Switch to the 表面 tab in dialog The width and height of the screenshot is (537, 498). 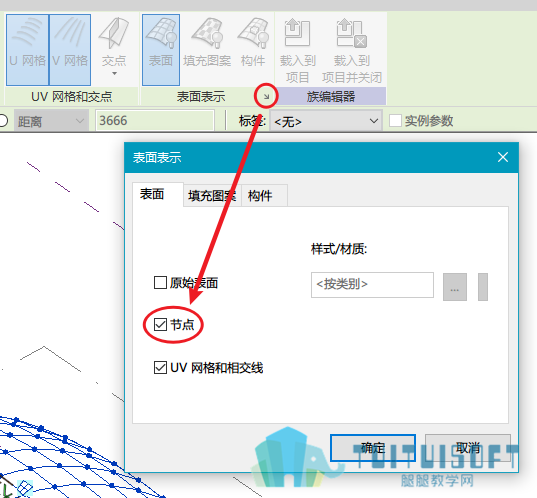point(158,194)
